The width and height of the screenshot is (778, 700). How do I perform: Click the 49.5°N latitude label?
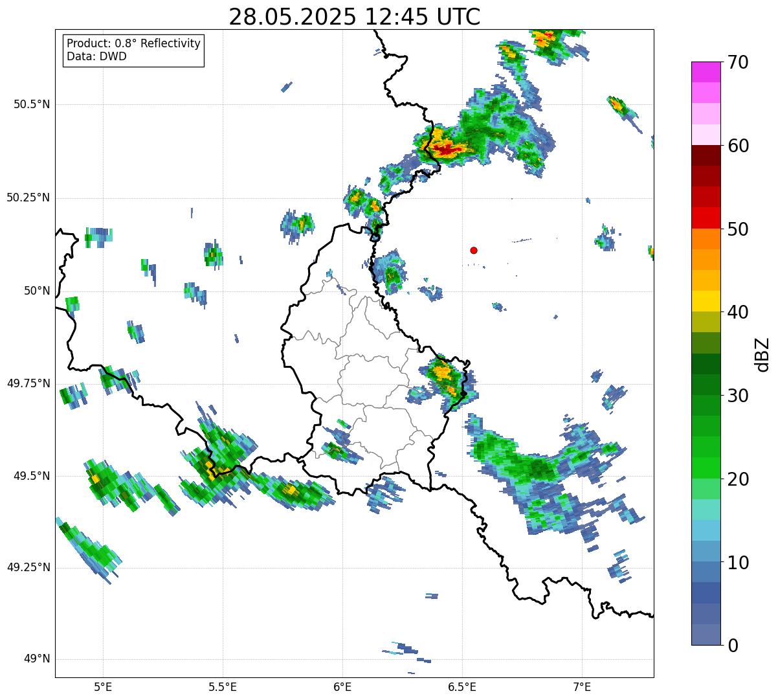pos(32,476)
